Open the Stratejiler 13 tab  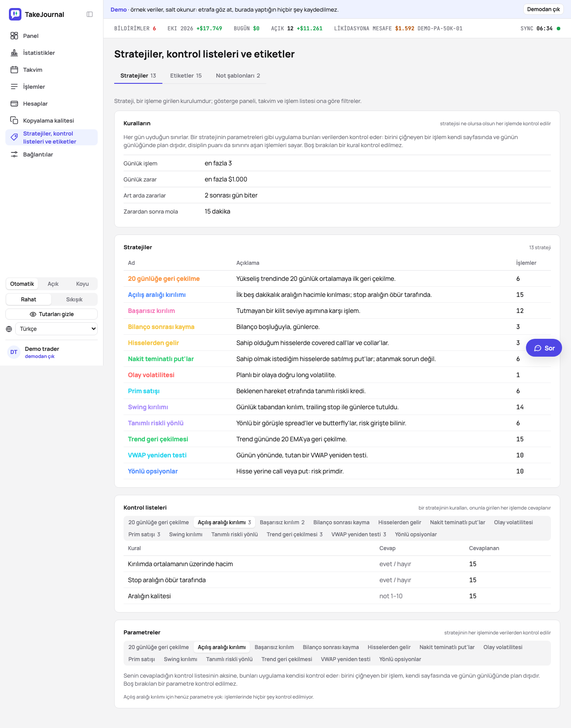[138, 76]
